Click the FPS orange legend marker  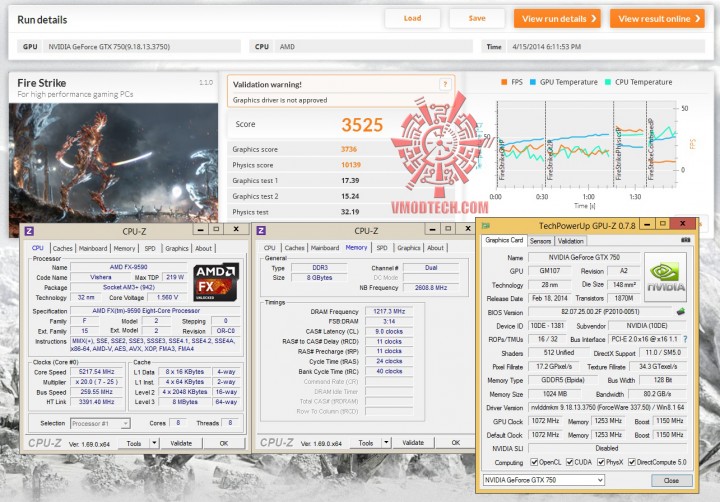[504, 82]
